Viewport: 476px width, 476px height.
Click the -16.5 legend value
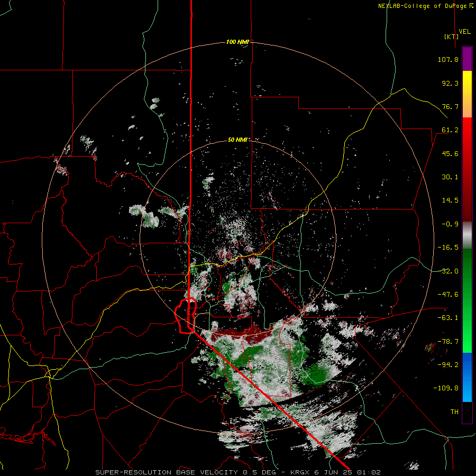click(x=448, y=248)
